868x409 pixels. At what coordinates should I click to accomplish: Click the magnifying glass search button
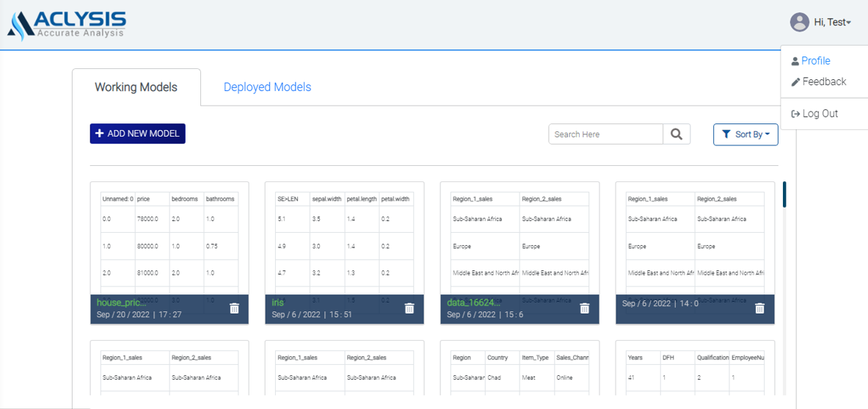pyautogui.click(x=676, y=134)
